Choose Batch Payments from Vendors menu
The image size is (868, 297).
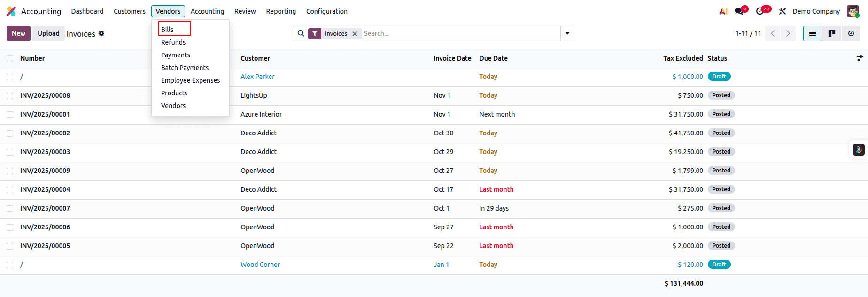tap(185, 68)
